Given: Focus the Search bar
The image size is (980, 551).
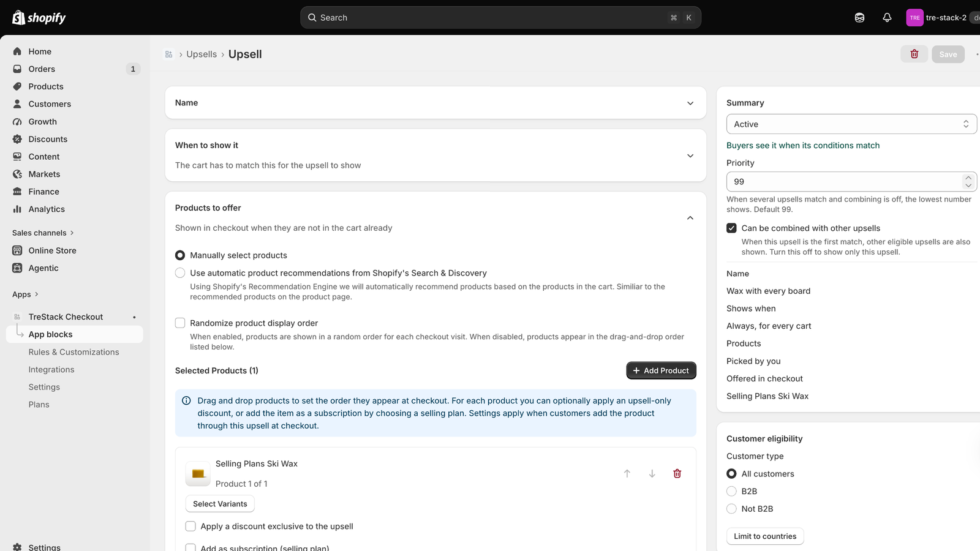Looking at the screenshot, I should click(x=500, y=18).
